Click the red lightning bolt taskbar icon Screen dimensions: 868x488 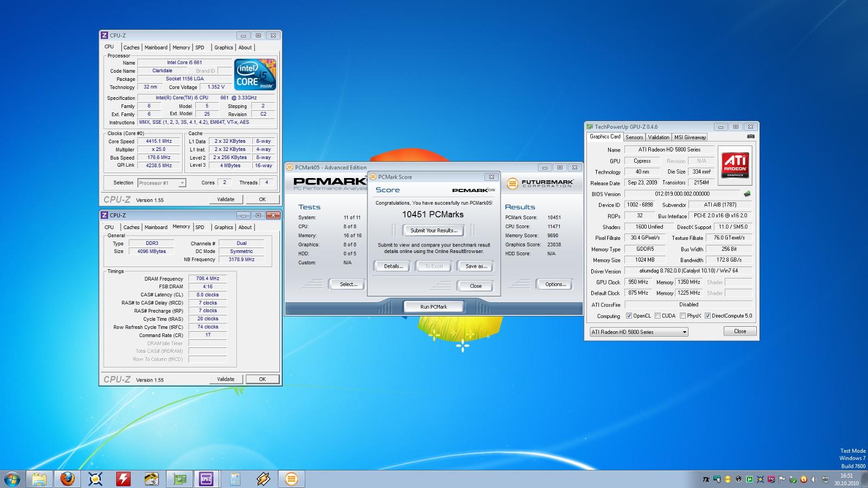tap(124, 479)
